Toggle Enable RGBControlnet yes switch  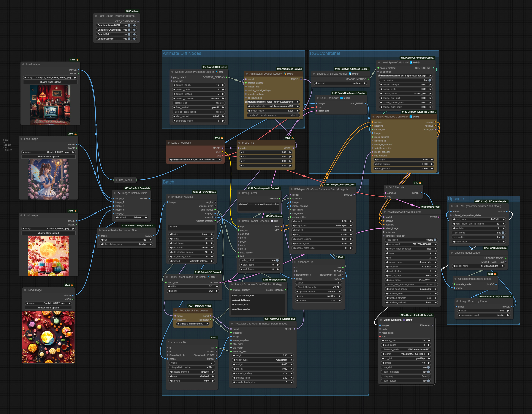tap(129, 30)
